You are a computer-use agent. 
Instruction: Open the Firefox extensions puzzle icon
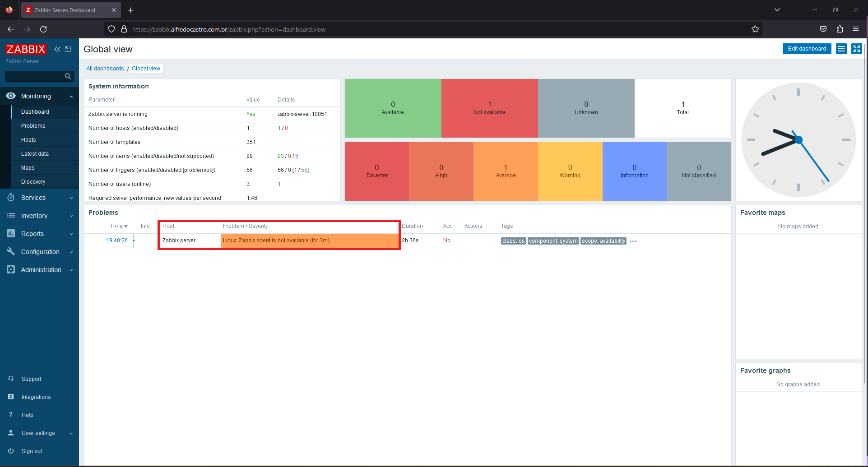[x=840, y=29]
